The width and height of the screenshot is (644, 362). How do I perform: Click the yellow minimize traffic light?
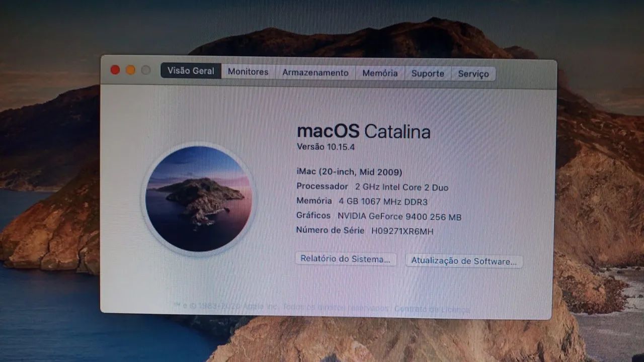[x=130, y=70]
